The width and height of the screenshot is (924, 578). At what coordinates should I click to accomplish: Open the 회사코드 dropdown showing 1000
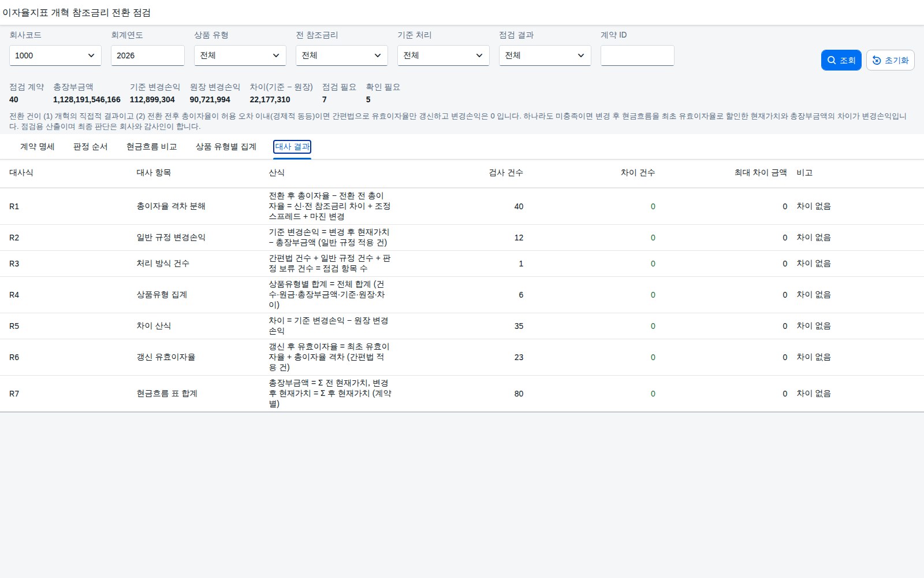coord(55,55)
